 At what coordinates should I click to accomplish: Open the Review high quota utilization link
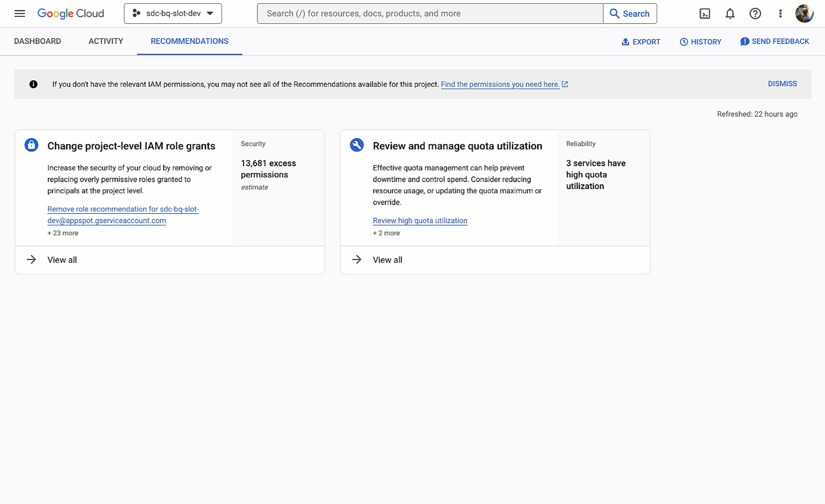[x=420, y=221]
